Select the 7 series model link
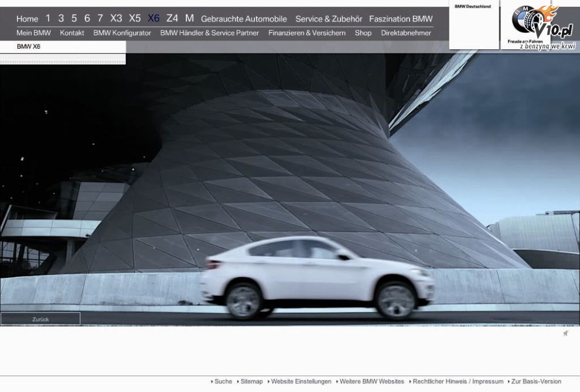This screenshot has height=392, width=580. tap(100, 18)
